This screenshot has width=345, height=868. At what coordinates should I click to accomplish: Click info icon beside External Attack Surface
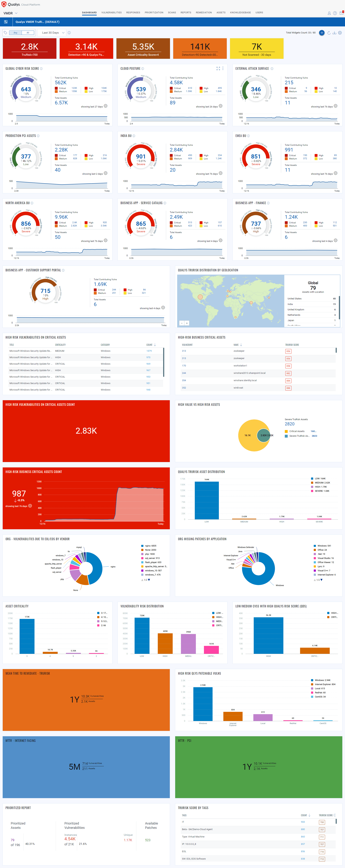pyautogui.click(x=272, y=69)
